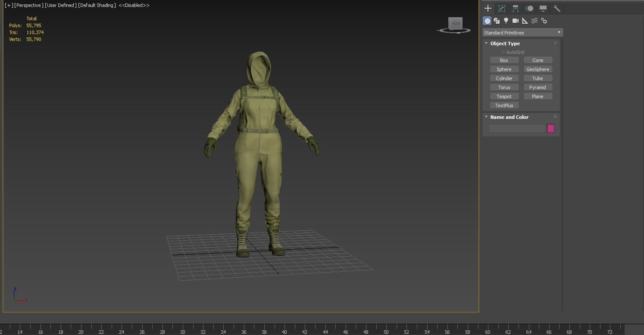Click the Polys count 55,795 statistic
644x335 pixels.
(34, 25)
